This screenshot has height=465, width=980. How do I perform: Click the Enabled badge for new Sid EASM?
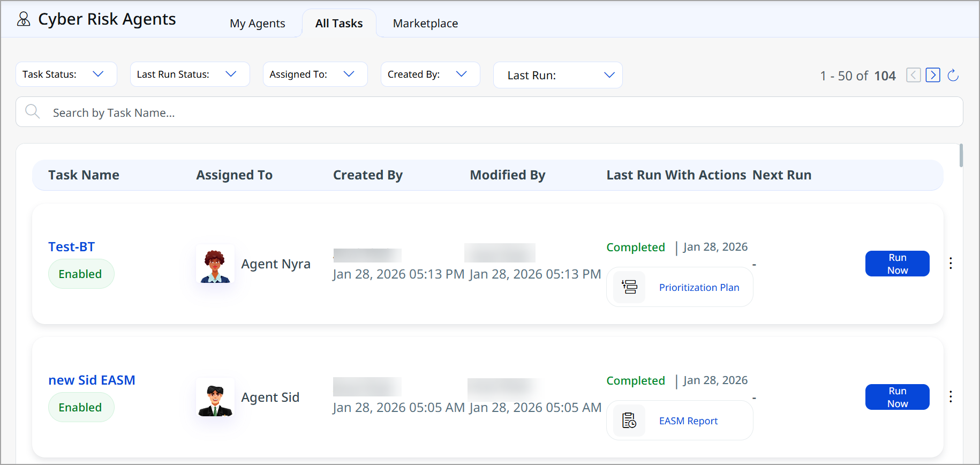pos(81,407)
